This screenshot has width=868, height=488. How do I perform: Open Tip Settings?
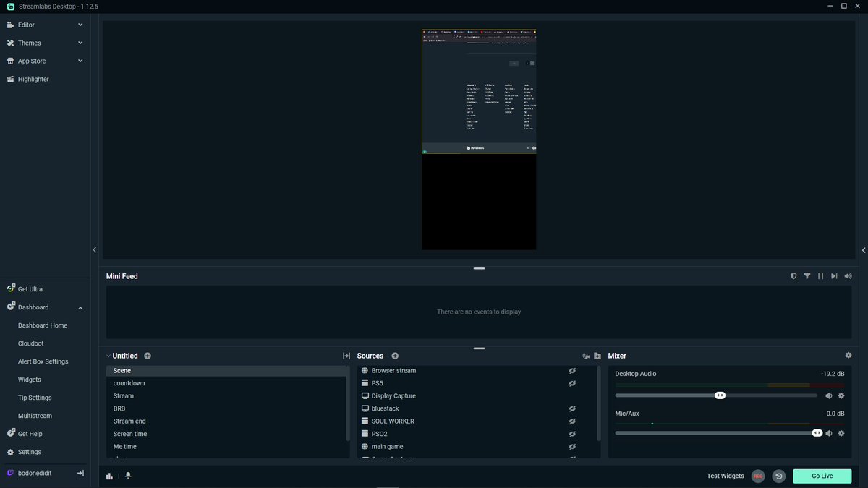(x=35, y=398)
